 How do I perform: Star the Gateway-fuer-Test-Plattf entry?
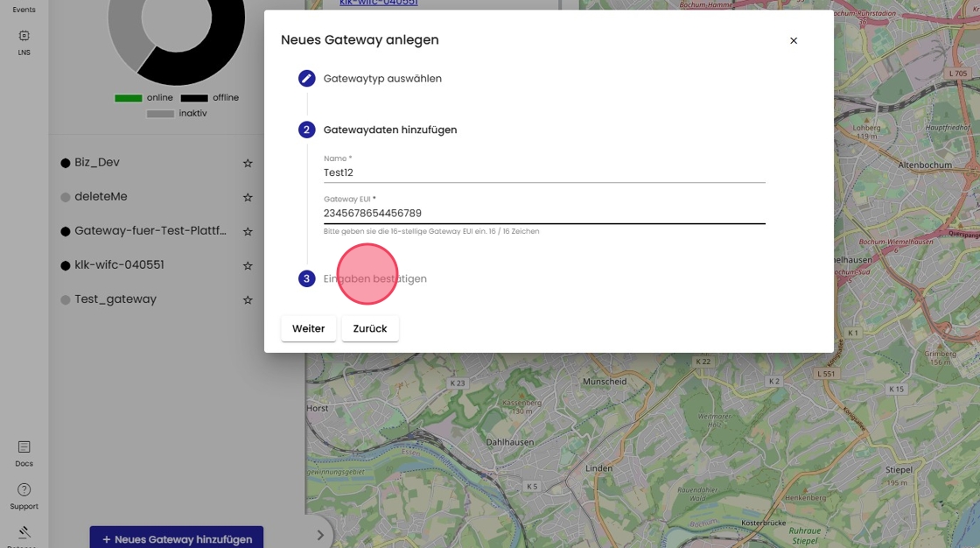tap(248, 232)
